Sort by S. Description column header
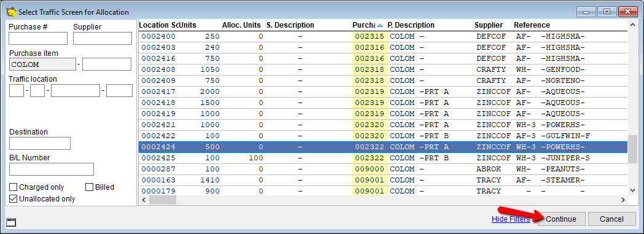 (x=308, y=25)
